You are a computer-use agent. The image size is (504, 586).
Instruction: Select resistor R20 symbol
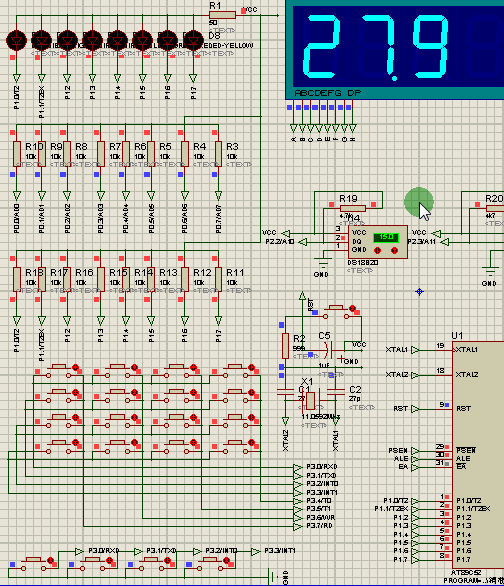[x=495, y=208]
